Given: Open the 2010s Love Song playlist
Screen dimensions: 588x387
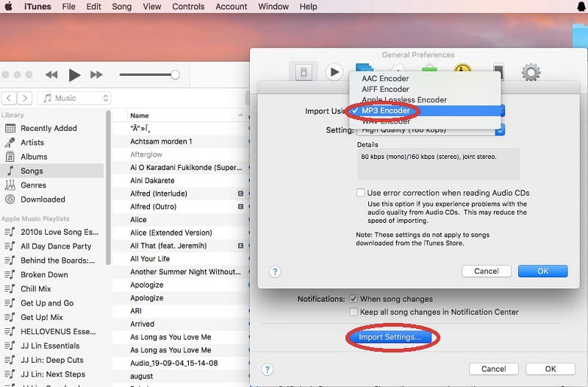Looking at the screenshot, I should (x=60, y=232).
